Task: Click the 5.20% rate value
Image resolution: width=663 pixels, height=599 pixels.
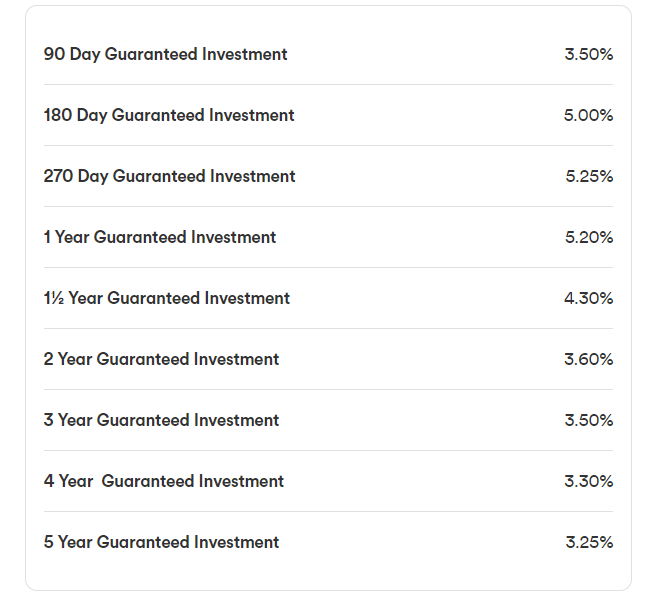Action: click(x=589, y=237)
